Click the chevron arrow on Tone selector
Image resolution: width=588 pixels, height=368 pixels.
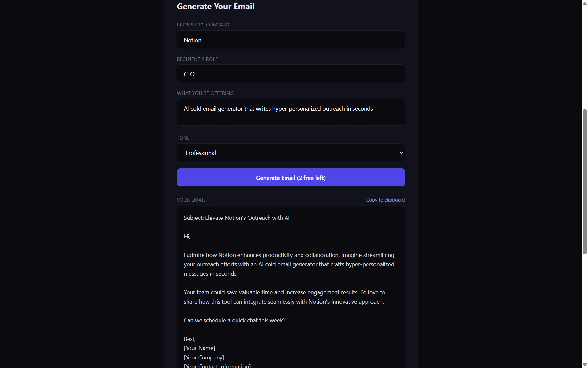401,153
